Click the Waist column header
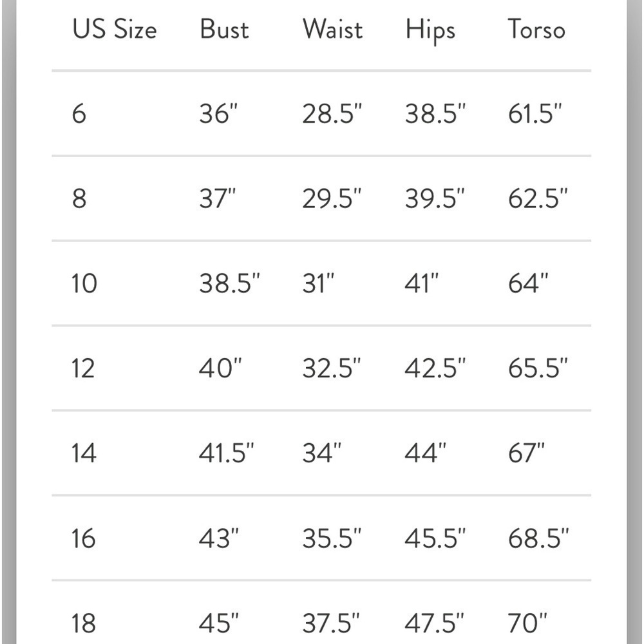The width and height of the screenshot is (644, 644). click(333, 29)
